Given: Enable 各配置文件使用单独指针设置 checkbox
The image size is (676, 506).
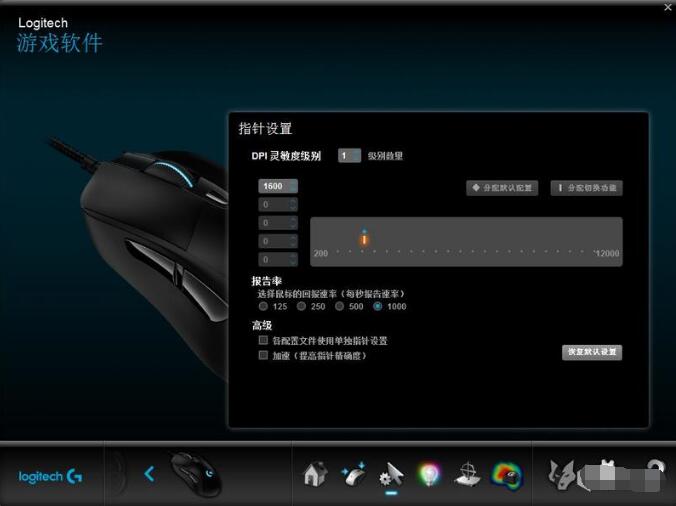Looking at the screenshot, I should coord(263,340).
